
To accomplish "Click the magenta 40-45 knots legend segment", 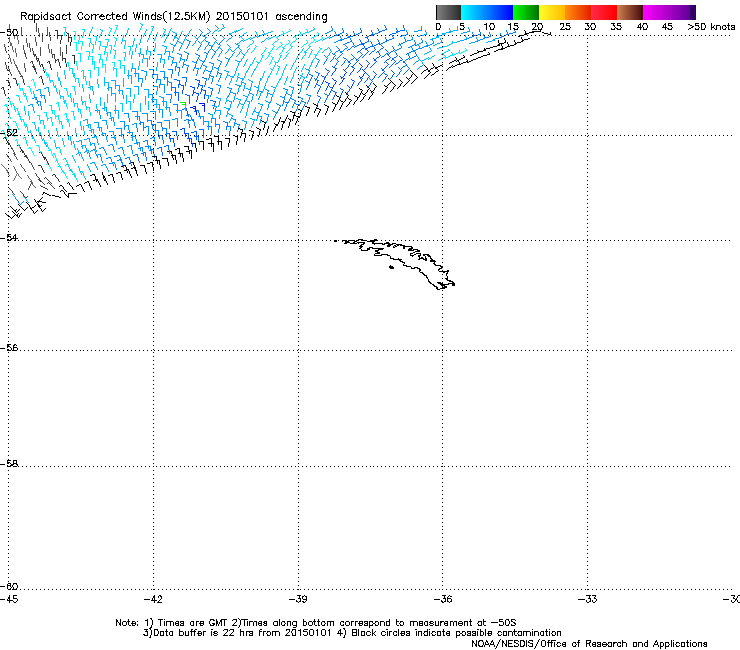I will [656, 12].
